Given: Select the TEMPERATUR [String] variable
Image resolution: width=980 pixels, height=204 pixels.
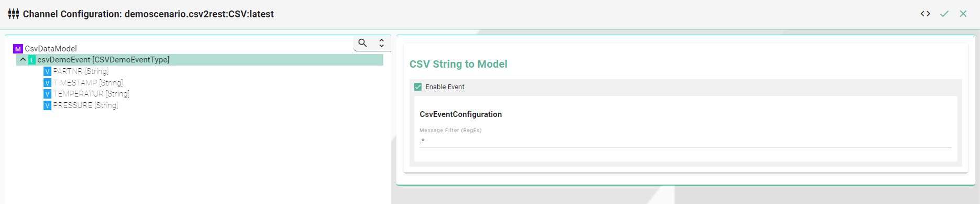Looking at the screenshot, I should 91,94.
